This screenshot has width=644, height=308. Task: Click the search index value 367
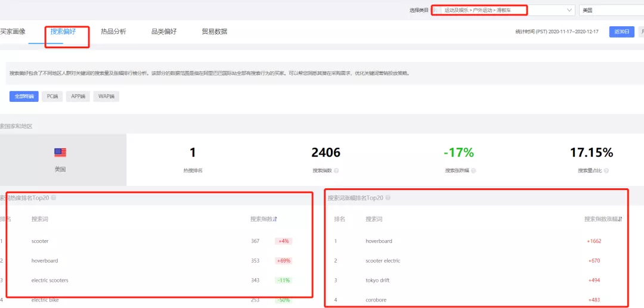pos(255,241)
